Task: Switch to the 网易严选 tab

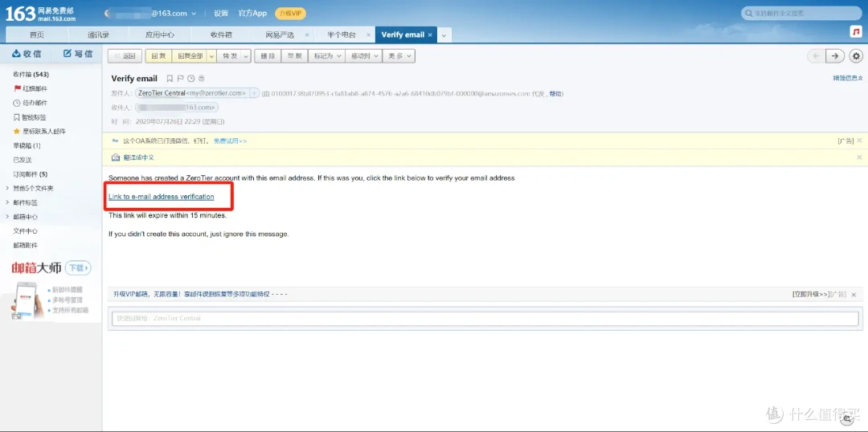Action: click(x=280, y=35)
